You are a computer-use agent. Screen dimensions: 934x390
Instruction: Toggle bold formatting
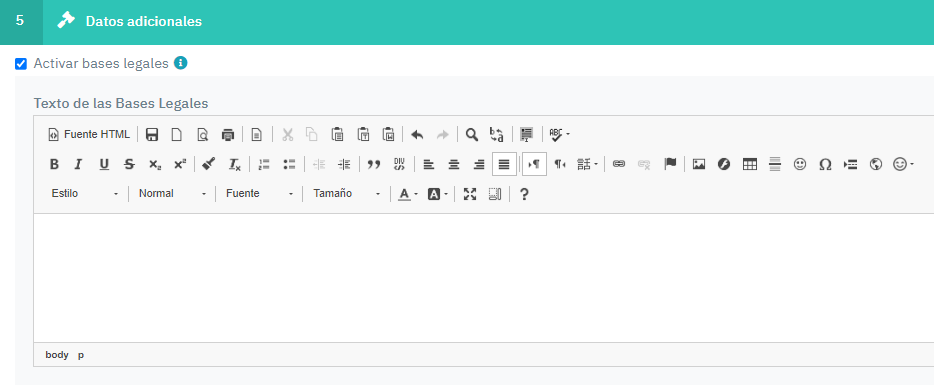54,164
